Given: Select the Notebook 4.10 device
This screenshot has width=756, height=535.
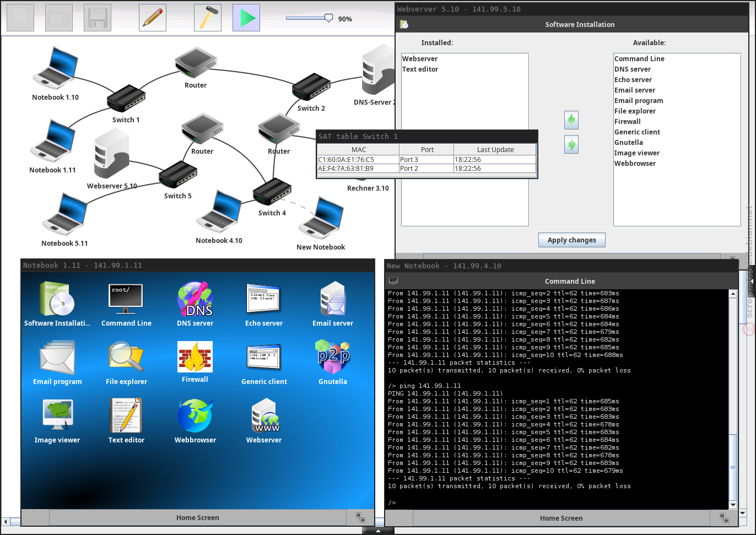Looking at the screenshot, I should 219,212.
